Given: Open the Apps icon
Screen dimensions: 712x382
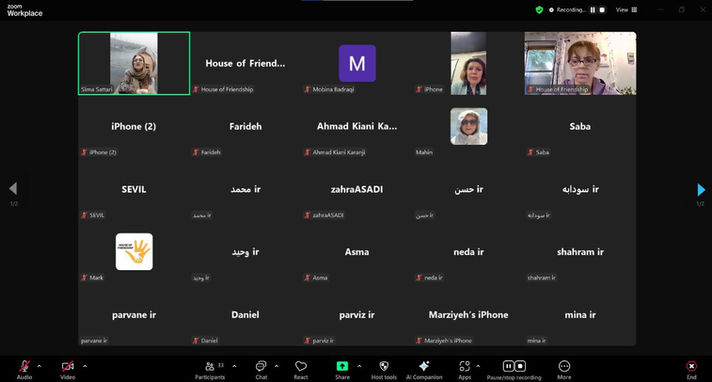Looking at the screenshot, I should pyautogui.click(x=464, y=366).
